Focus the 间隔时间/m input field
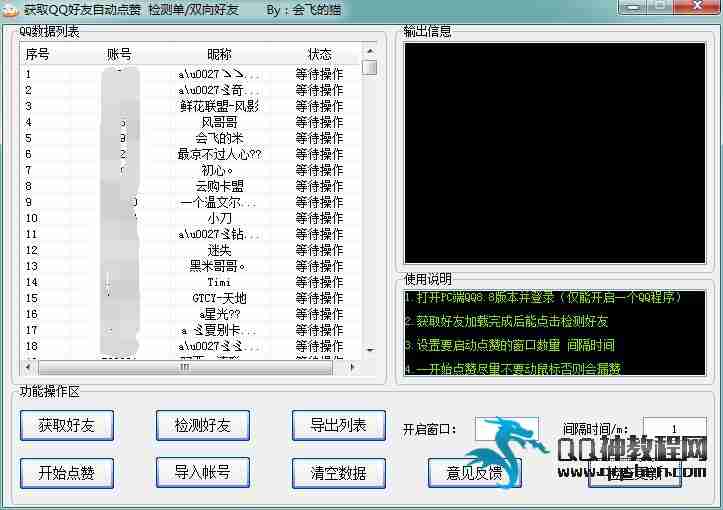Viewport: 723px width, 510px height. coord(675,429)
